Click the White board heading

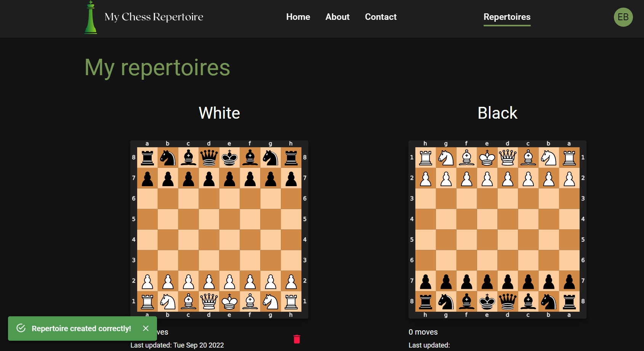pyautogui.click(x=219, y=113)
